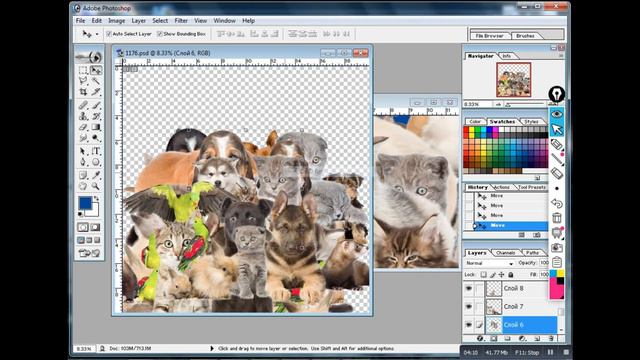Hide layer Слой 7 via eye icon
640x360 pixels.
[469, 307]
